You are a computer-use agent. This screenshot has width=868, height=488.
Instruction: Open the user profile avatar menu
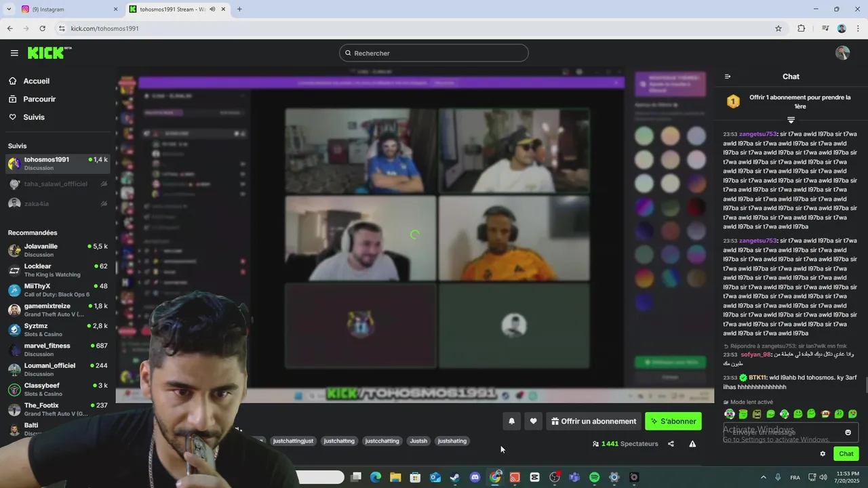(842, 53)
